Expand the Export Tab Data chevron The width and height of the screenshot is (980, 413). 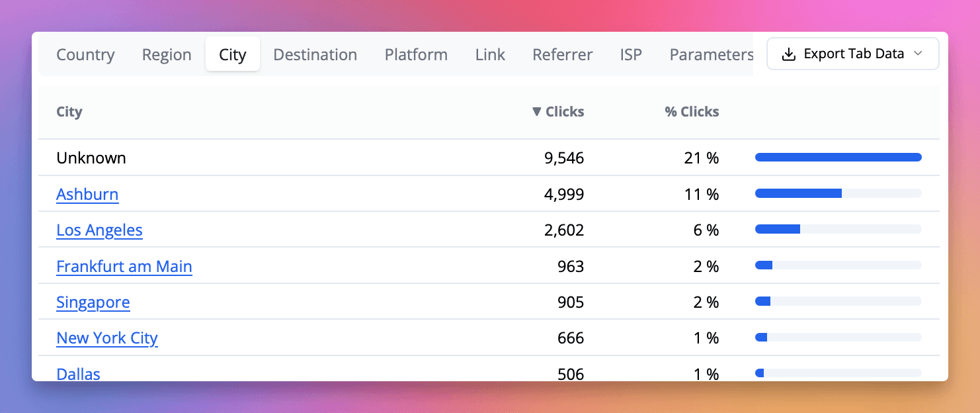tap(918, 54)
